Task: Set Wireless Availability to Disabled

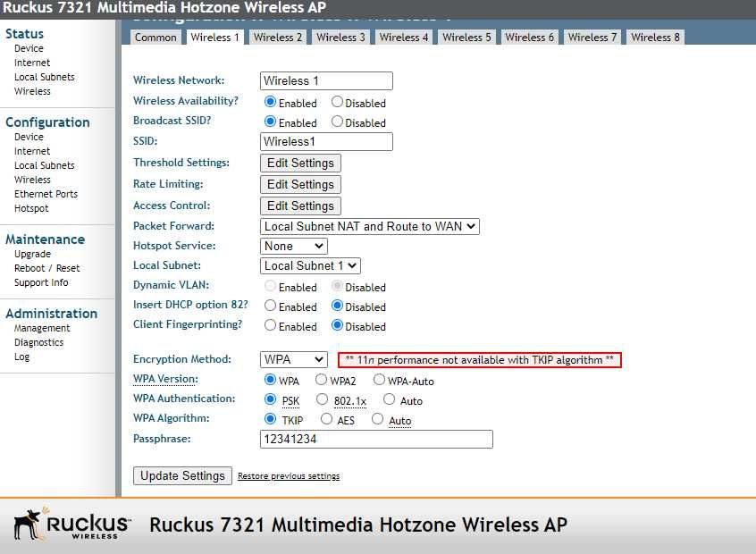Action: coord(337,102)
